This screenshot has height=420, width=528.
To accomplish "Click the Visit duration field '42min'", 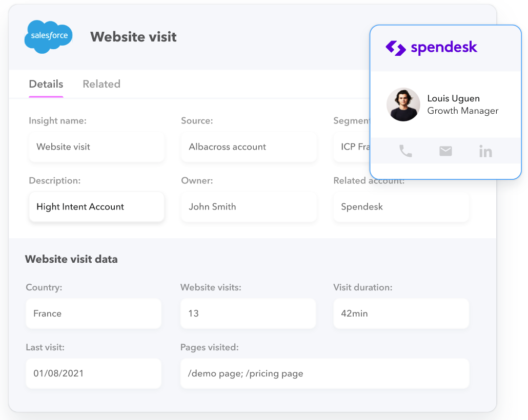I will (401, 313).
